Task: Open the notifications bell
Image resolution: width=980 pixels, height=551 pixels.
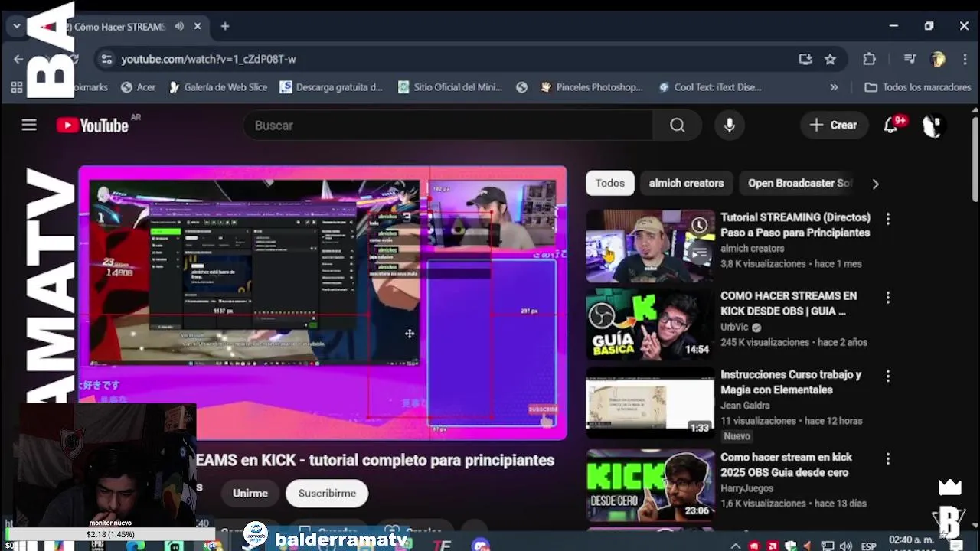Action: [x=891, y=125]
